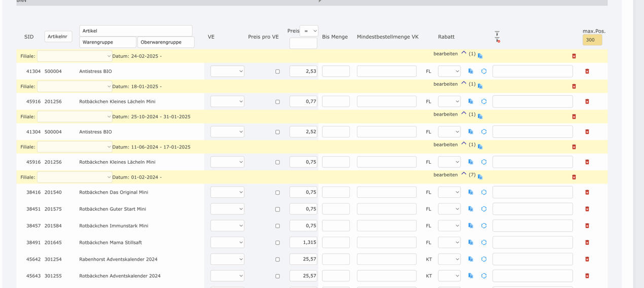Image resolution: width=644 pixels, height=288 pixels.
Task: Click the clear filter icon with red minus
Action: 497,40
